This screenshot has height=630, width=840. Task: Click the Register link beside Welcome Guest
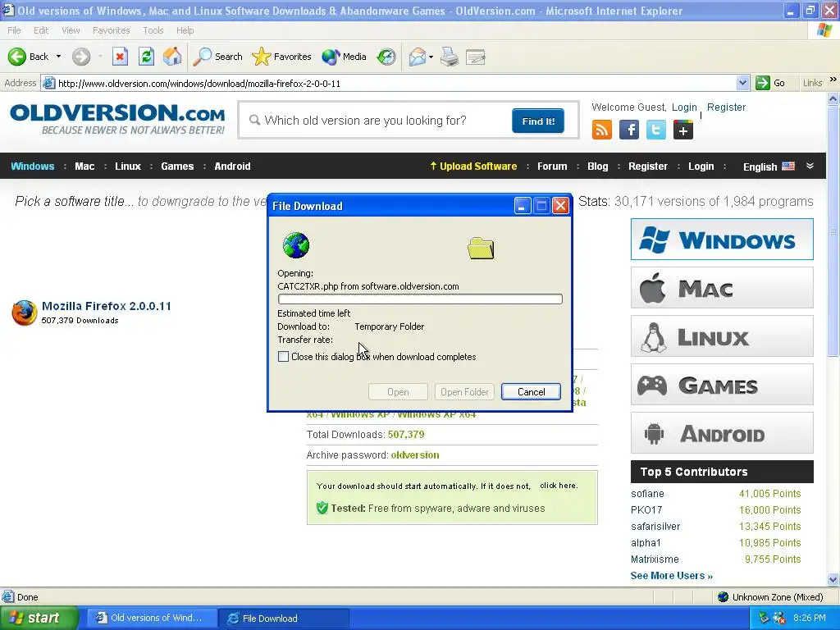point(726,107)
